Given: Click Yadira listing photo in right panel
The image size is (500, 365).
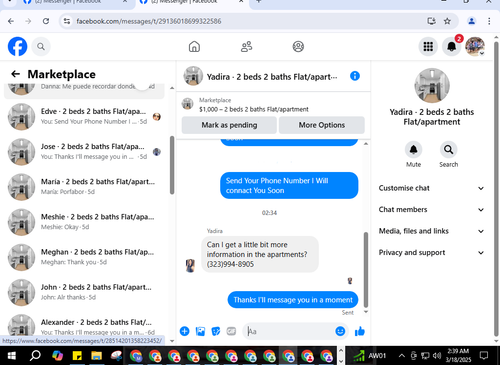Looking at the screenshot, I should pyautogui.click(x=432, y=86).
